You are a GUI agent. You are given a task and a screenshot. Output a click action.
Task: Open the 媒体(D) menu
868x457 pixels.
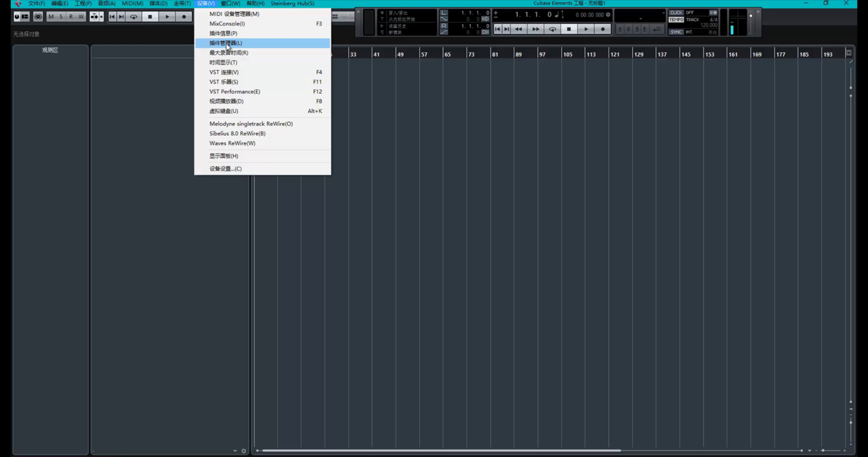click(158, 4)
